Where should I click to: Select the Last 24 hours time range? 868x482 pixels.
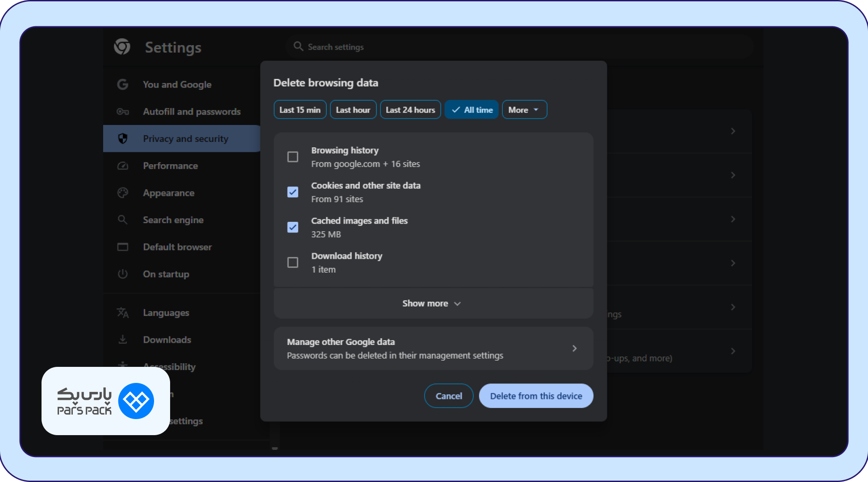[410, 110]
